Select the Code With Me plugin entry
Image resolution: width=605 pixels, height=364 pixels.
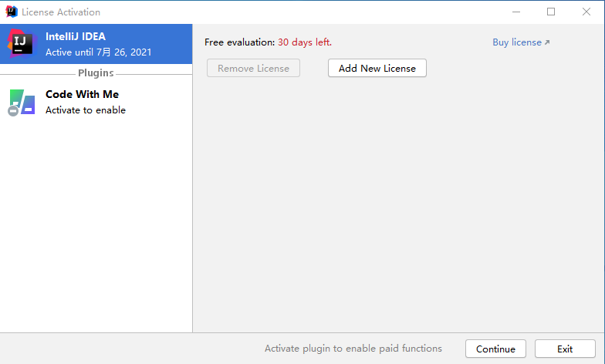[96, 102]
